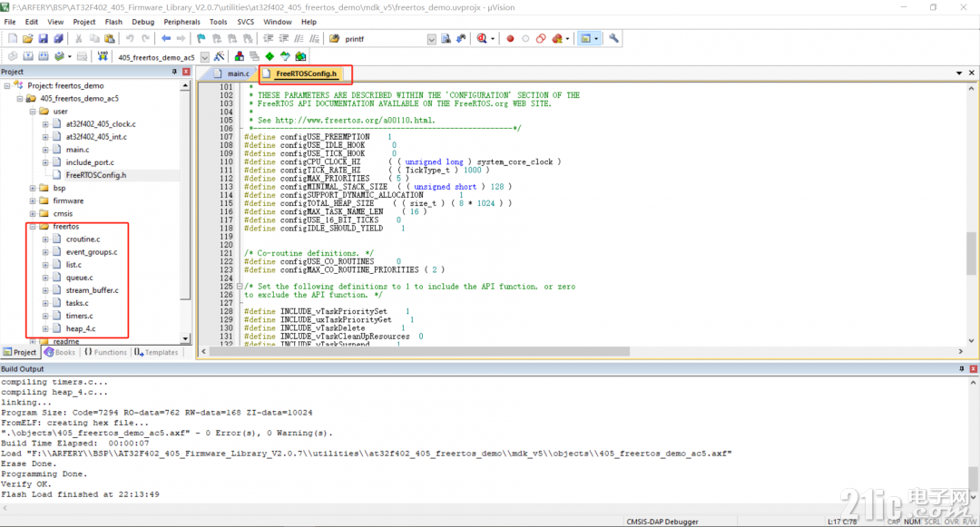Open Select Software Packs icon

coord(285,57)
